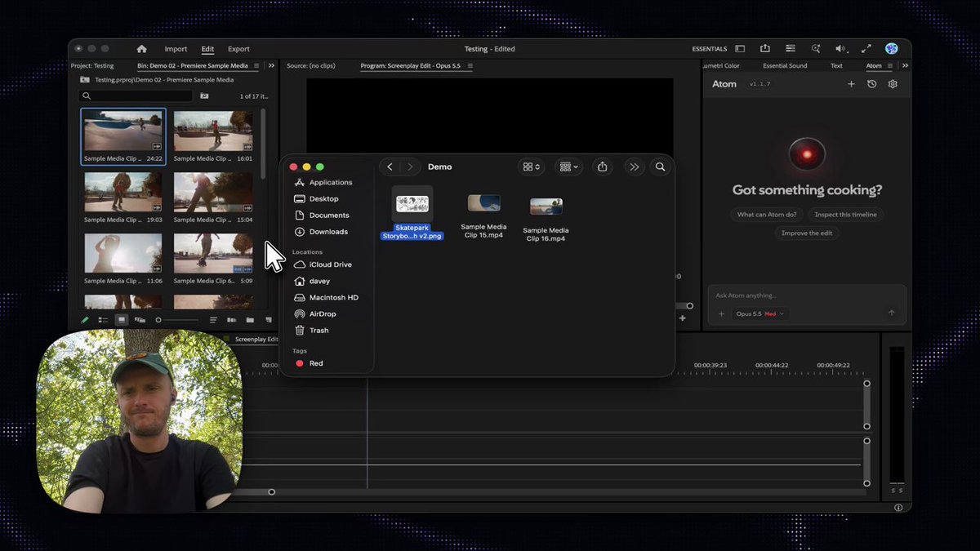Click the Finder search magnifier
Screen dimensions: 980x551
[660, 167]
